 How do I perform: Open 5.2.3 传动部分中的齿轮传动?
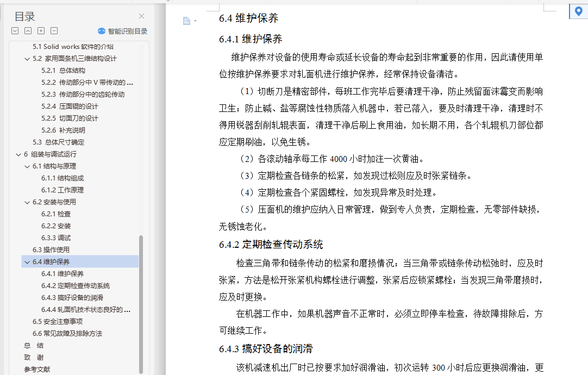click(83, 95)
